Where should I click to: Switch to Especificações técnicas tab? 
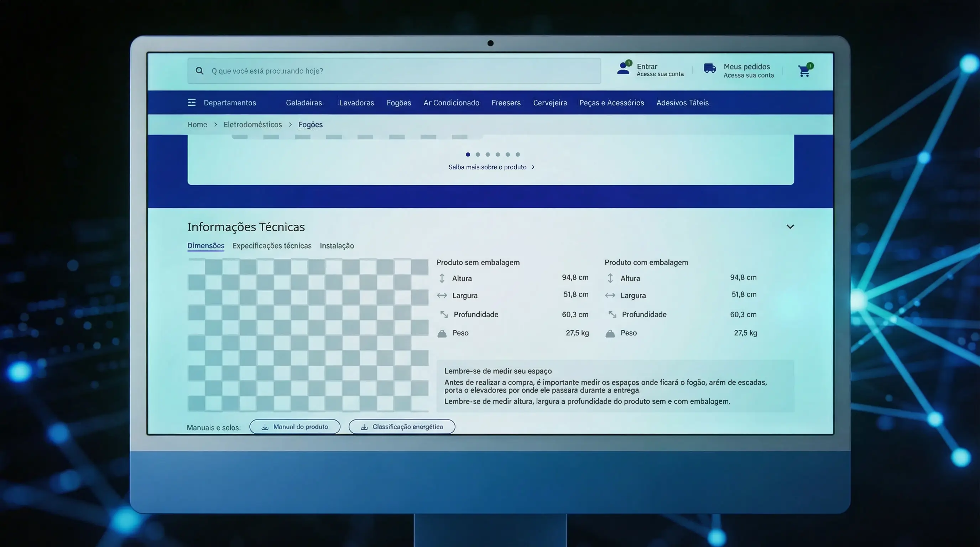tap(272, 246)
